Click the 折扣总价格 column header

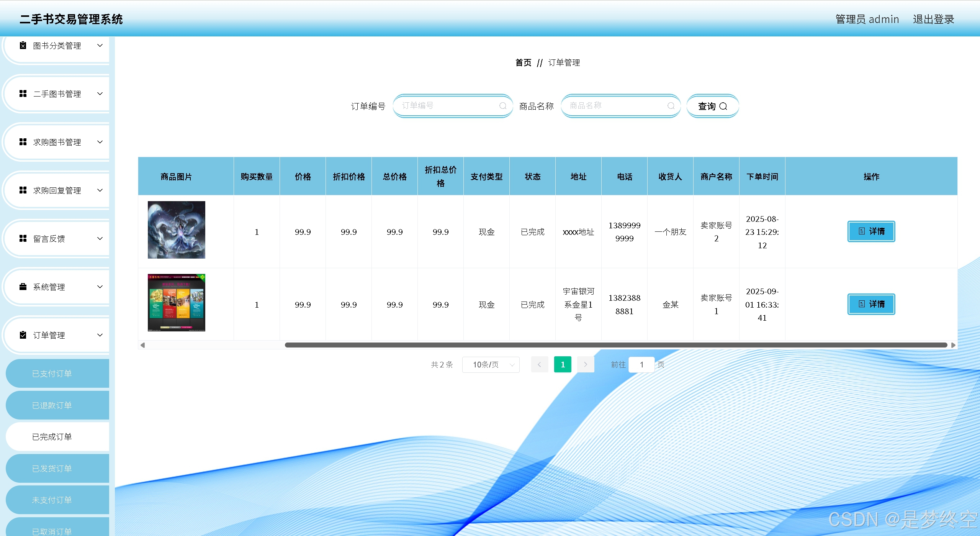[440, 177]
